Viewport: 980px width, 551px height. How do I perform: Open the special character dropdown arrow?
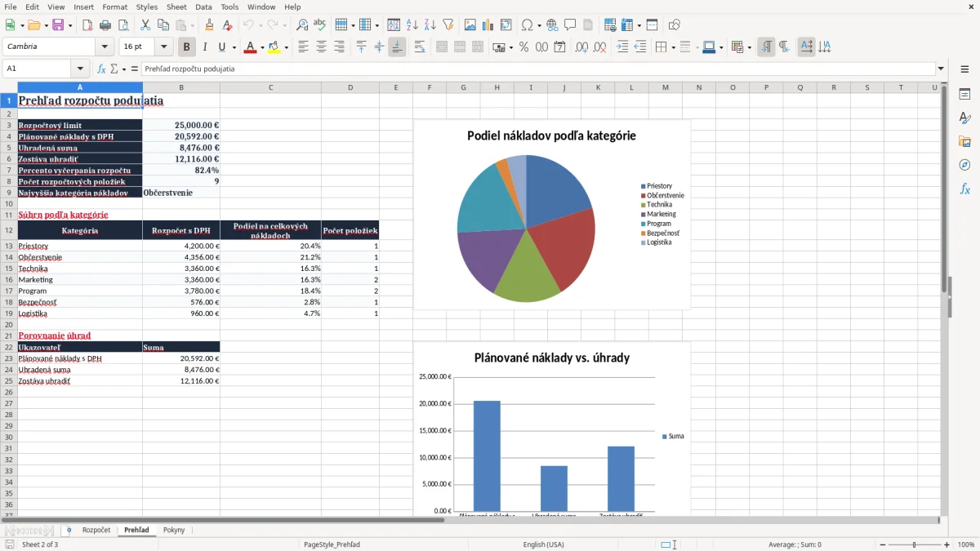(540, 25)
